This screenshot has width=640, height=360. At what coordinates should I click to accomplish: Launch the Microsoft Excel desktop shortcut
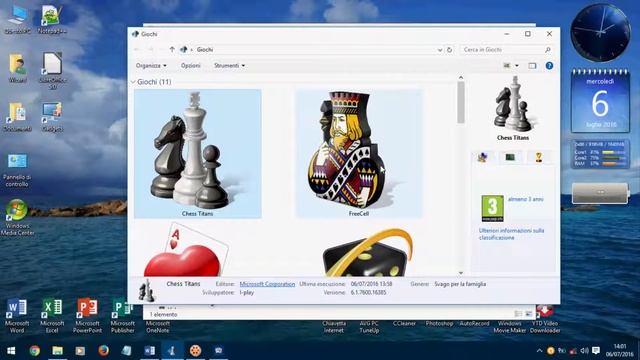pos(52,316)
